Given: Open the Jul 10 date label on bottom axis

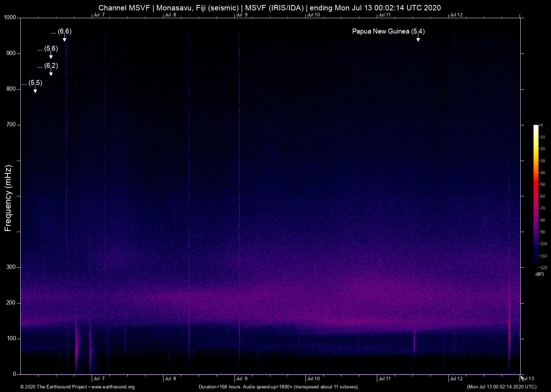Looking at the screenshot, I should click(313, 378).
